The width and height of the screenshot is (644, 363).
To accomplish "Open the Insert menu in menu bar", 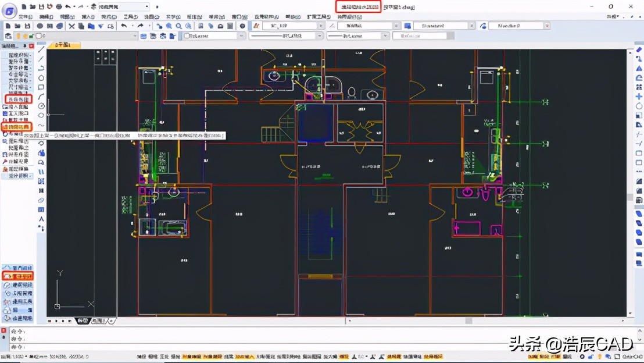I will (88, 17).
